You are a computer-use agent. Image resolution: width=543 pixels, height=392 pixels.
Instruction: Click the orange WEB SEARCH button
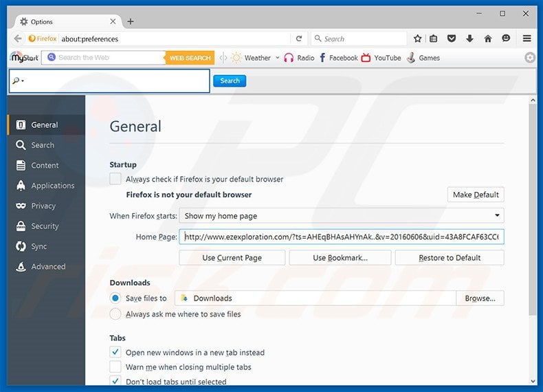click(x=190, y=58)
